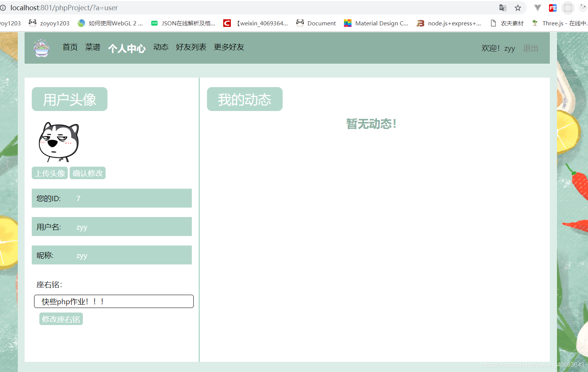Open 更多好友 from the navbar
Screen dimensions: 588x372
pyautogui.click(x=229, y=47)
